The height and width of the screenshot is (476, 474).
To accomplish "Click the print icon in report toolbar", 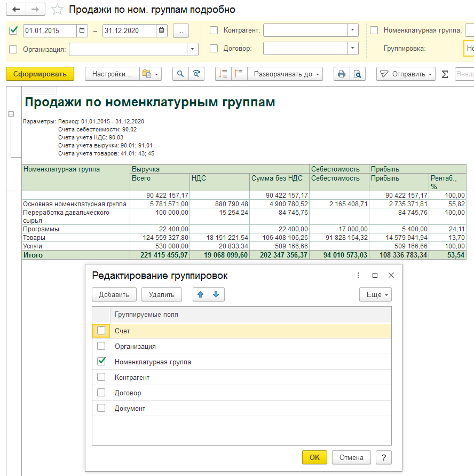I will click(x=342, y=74).
